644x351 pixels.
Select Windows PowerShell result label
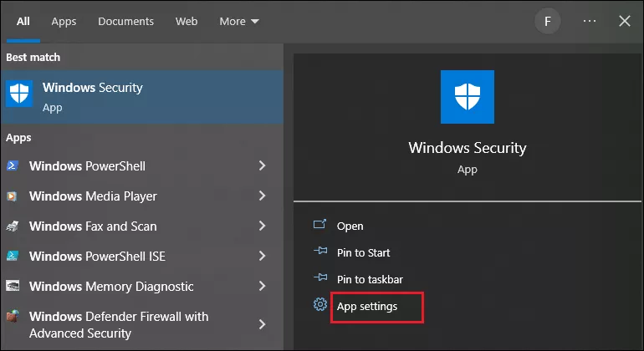[87, 165]
